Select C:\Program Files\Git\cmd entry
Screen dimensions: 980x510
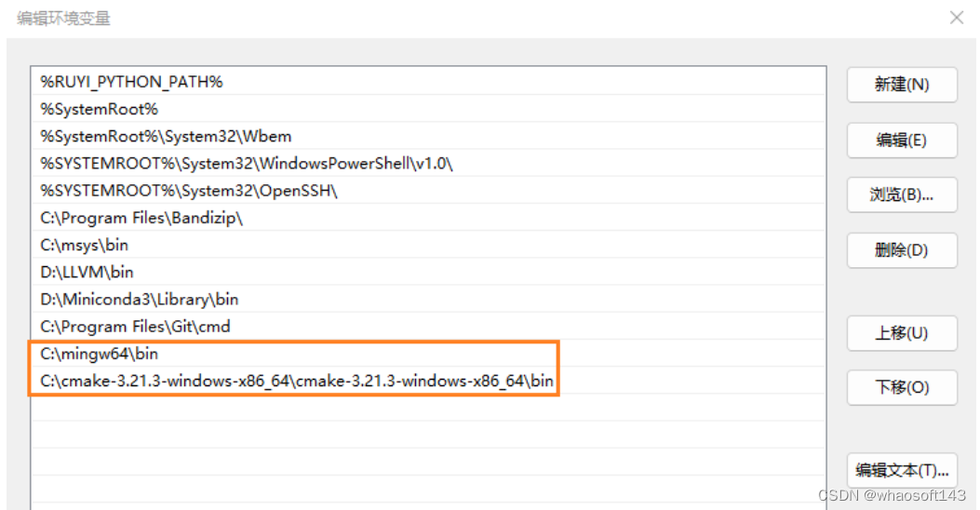(428, 327)
